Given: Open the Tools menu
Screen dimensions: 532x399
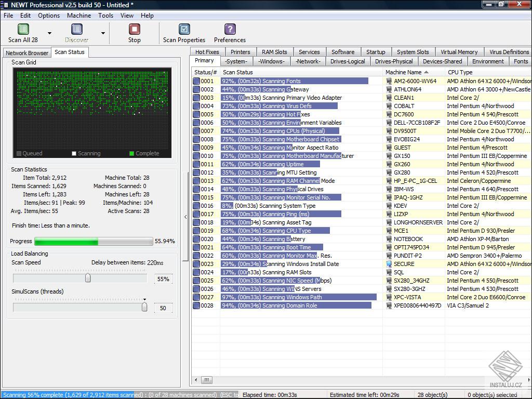Looking at the screenshot, I should click(105, 16).
